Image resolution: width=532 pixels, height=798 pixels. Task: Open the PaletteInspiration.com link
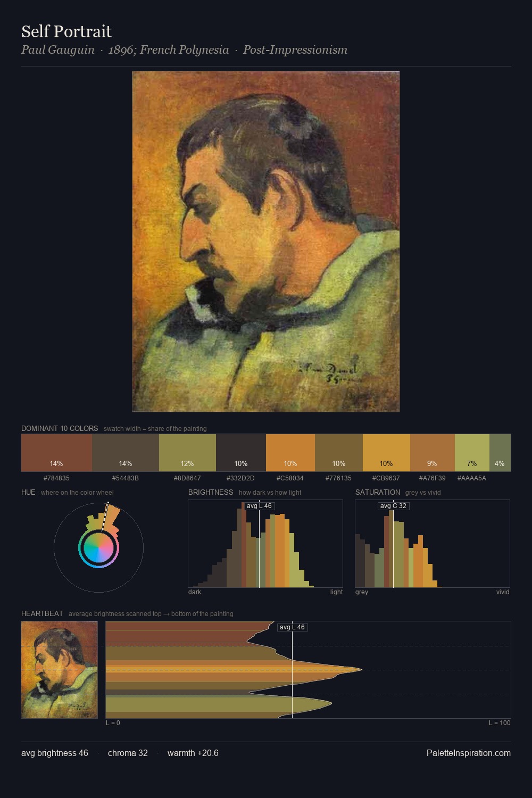click(469, 753)
